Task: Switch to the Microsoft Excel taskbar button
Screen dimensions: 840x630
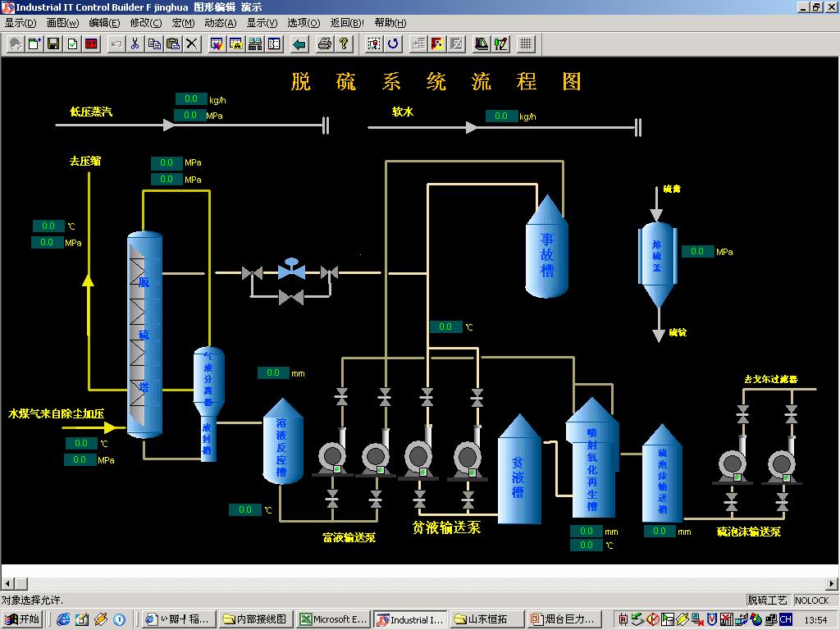Action: click(334, 619)
